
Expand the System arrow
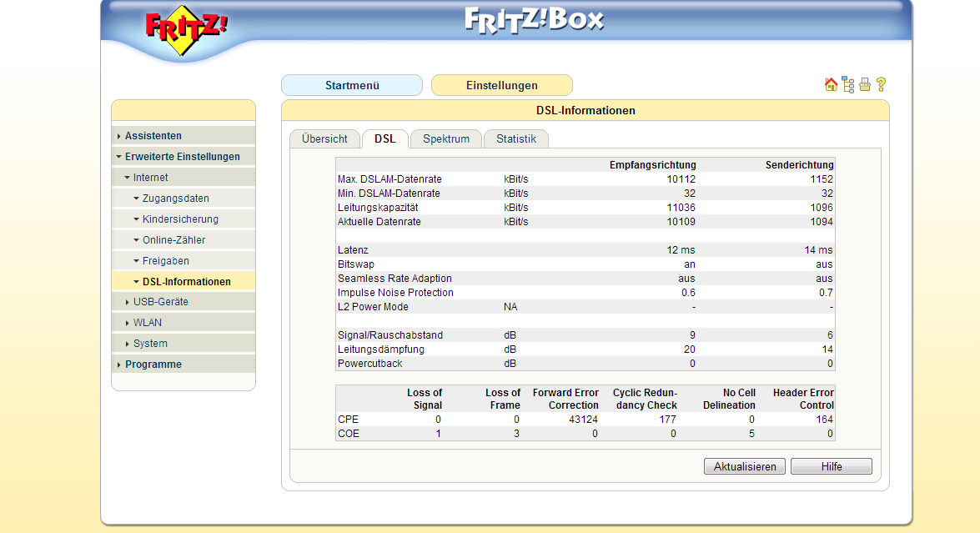point(128,344)
